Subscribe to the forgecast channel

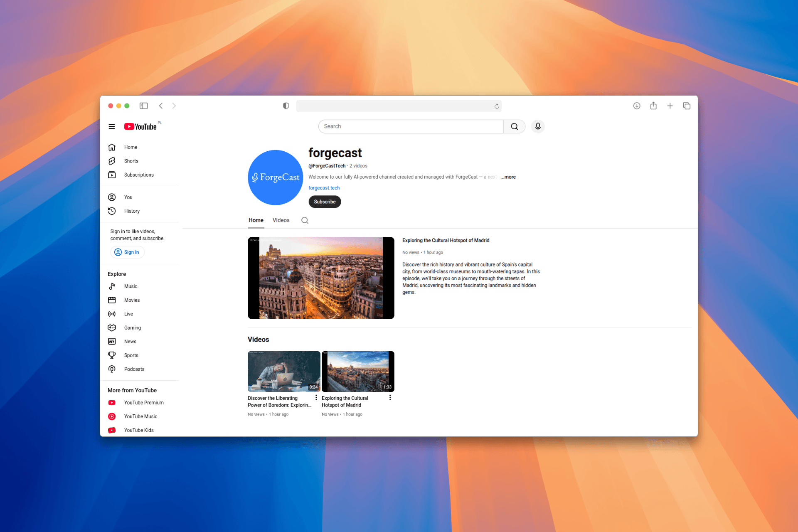point(325,202)
